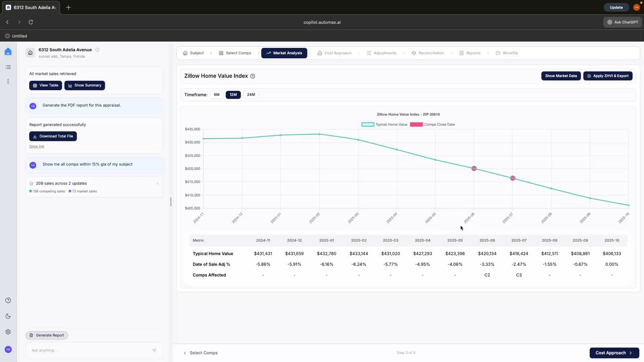The width and height of the screenshot is (644, 362).
Task: Select the 6312 South Adelia browser tab
Action: tap(31, 8)
